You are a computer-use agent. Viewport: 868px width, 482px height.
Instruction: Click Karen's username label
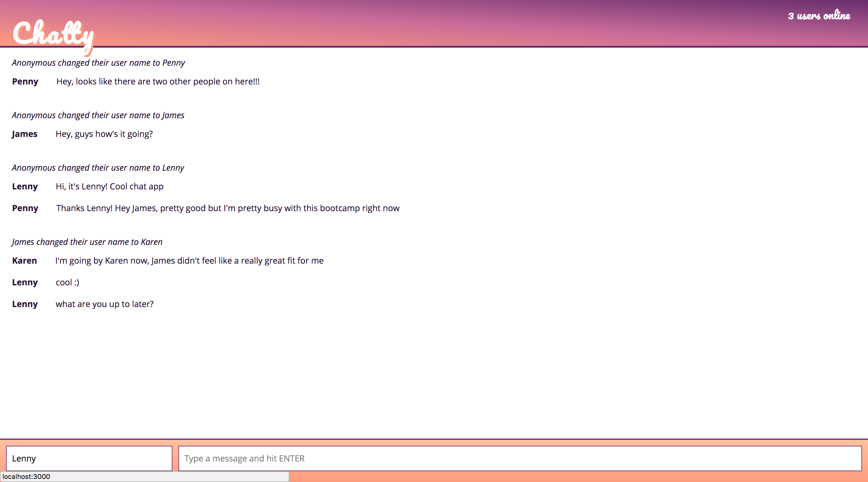pyautogui.click(x=25, y=261)
